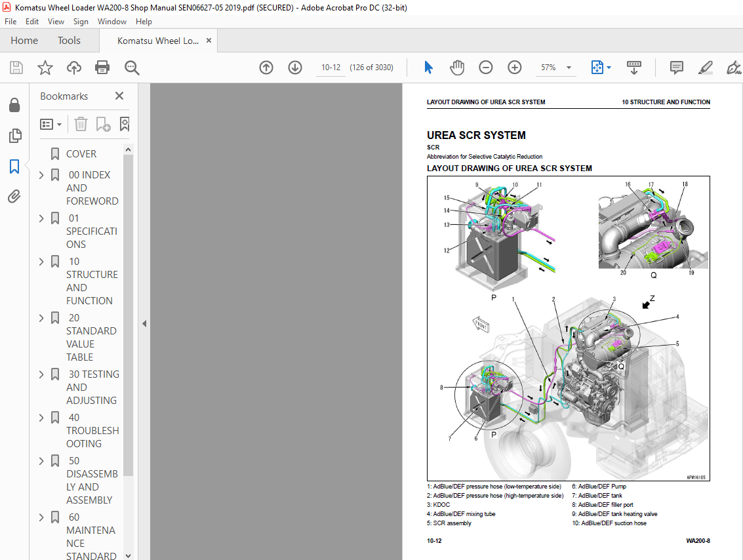Zoom in with plus icon
This screenshot has height=560, width=743.
[514, 68]
